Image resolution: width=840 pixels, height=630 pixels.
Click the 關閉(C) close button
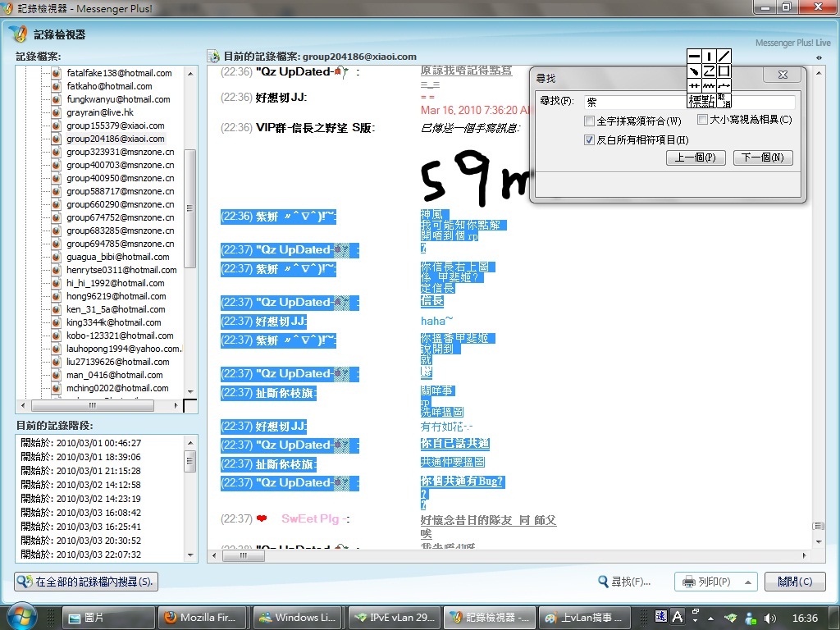coord(794,582)
